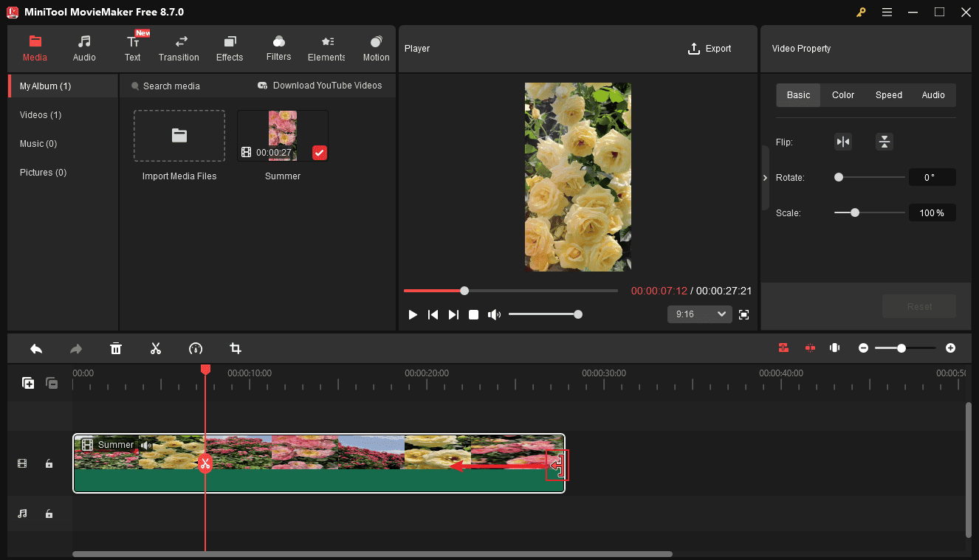
Task: Click the player progress bar
Action: point(511,291)
